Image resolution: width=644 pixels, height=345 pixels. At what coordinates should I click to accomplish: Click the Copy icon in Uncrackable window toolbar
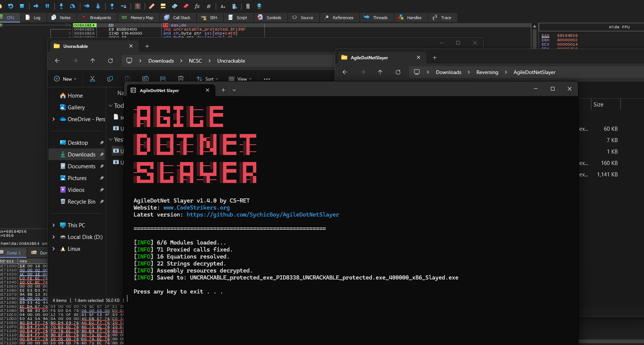(x=110, y=79)
